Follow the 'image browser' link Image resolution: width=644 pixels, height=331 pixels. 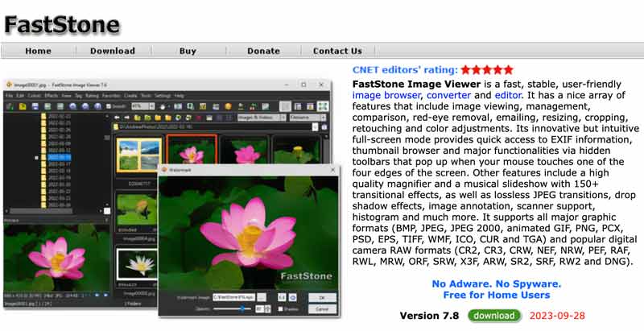[x=386, y=95]
